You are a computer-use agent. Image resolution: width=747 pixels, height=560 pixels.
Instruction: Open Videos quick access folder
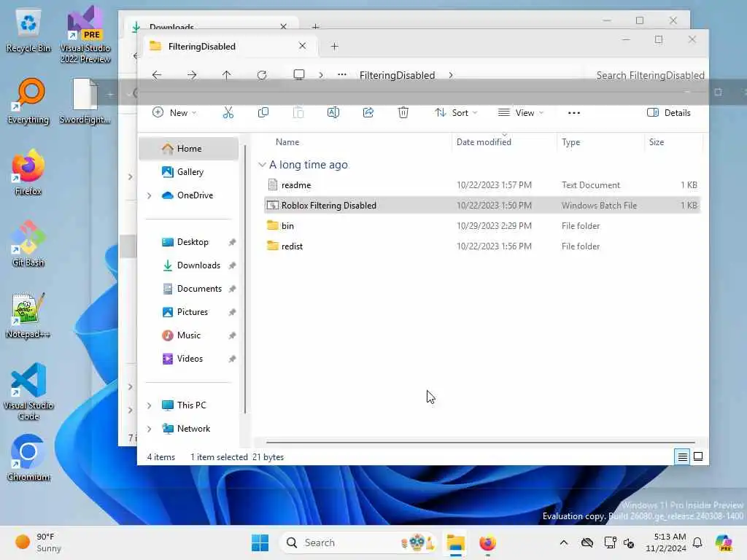pos(189,359)
